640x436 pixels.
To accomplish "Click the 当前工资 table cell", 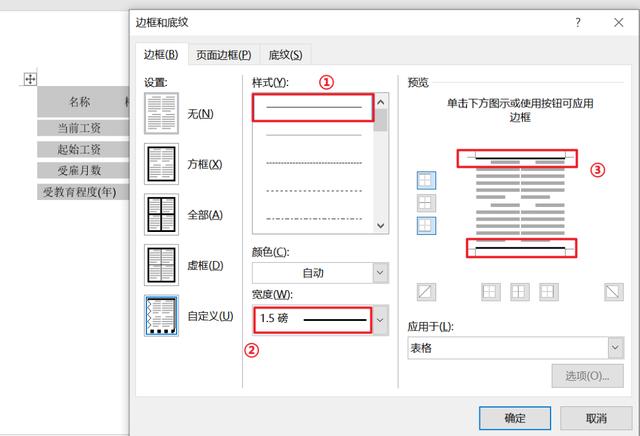I will (x=80, y=128).
